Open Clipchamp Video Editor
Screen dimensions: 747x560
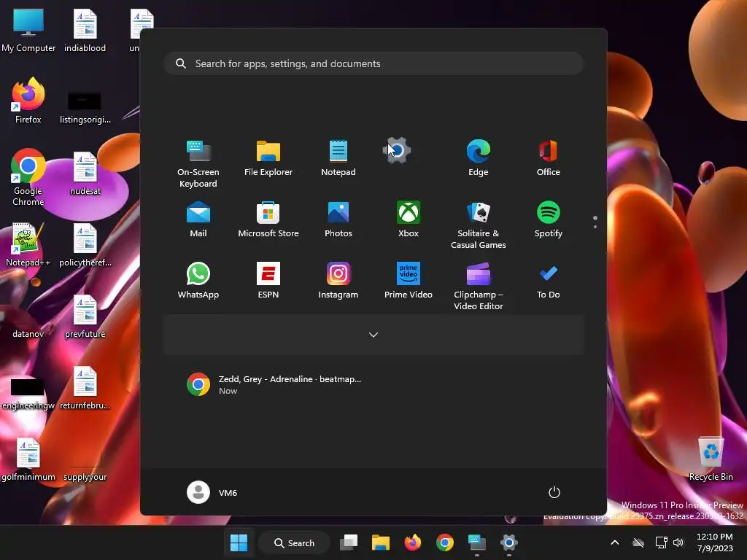(479, 286)
